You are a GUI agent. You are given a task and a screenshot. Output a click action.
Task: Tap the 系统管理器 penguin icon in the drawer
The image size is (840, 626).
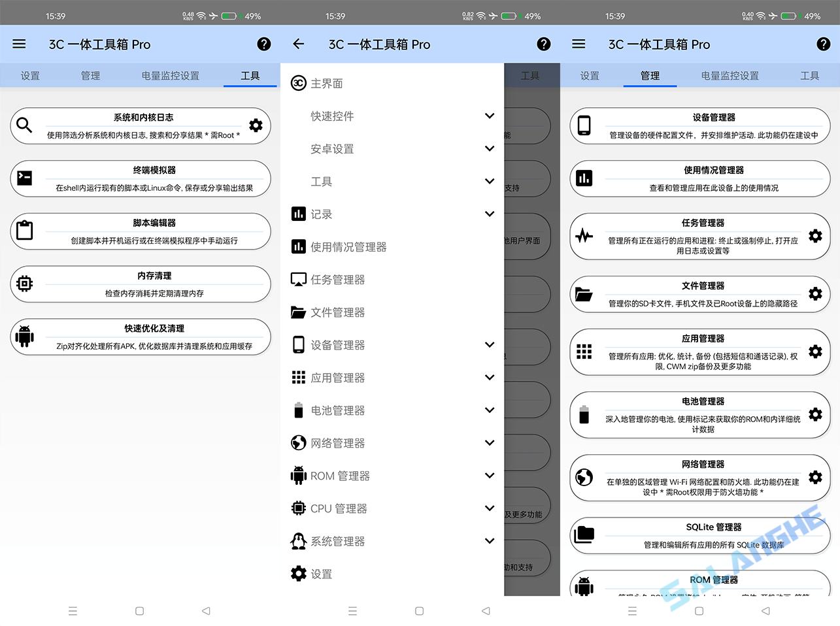(298, 541)
